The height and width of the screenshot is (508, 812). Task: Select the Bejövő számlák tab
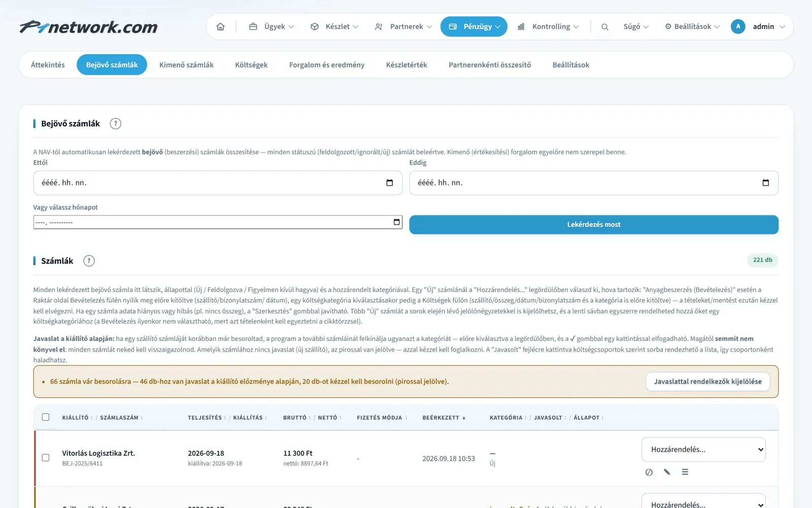(x=112, y=65)
